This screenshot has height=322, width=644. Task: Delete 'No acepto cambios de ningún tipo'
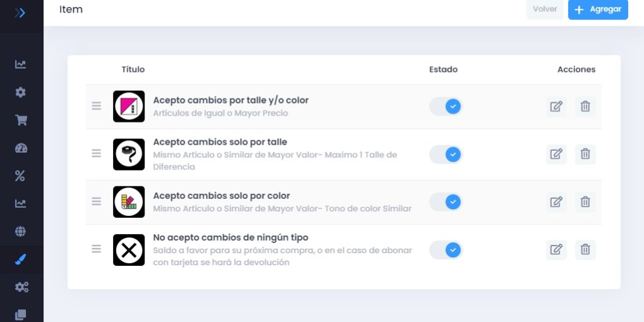pyautogui.click(x=585, y=249)
